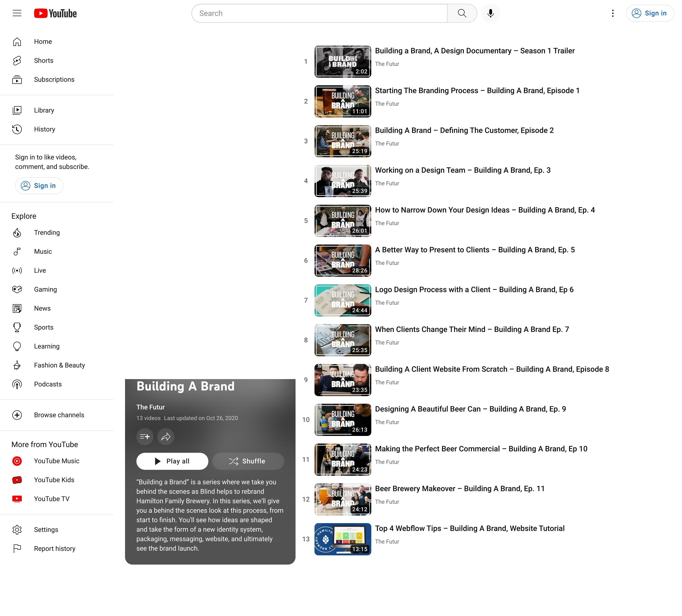Open Shorts in the sidebar
The image size is (682, 616).
coord(44,61)
